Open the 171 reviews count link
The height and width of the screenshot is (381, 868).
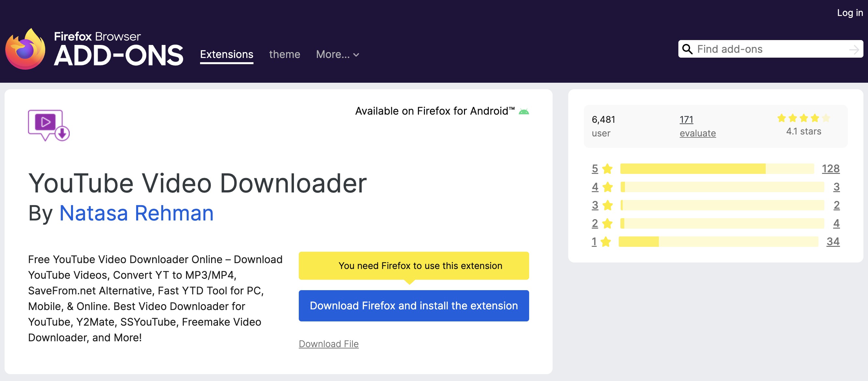pos(686,120)
